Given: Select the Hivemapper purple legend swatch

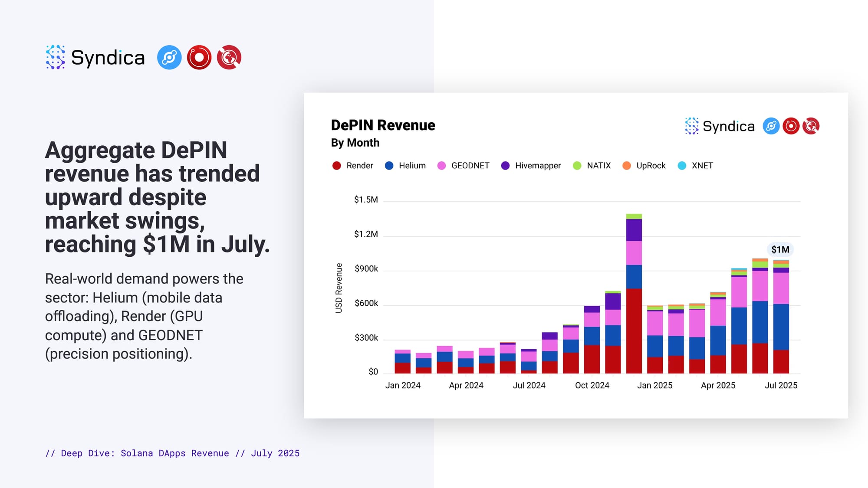Looking at the screenshot, I should click(505, 166).
